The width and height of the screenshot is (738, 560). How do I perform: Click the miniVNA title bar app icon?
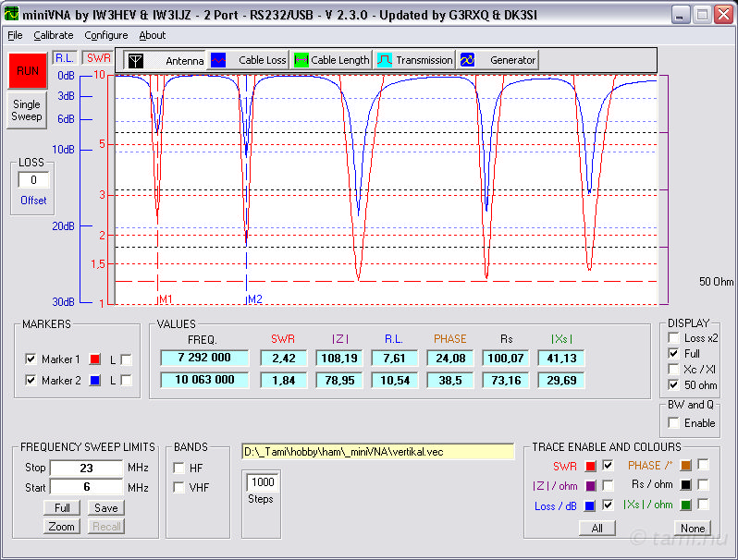pyautogui.click(x=12, y=14)
